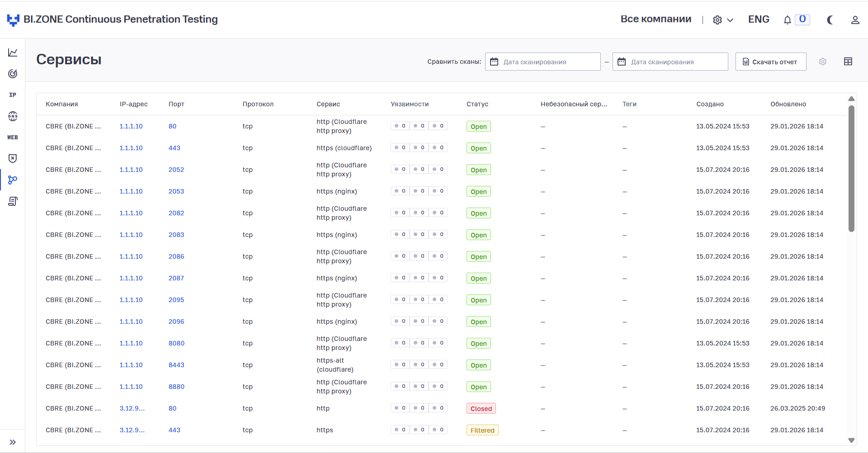Open the Все компании company selector
868x453 pixels.
pos(656,19)
